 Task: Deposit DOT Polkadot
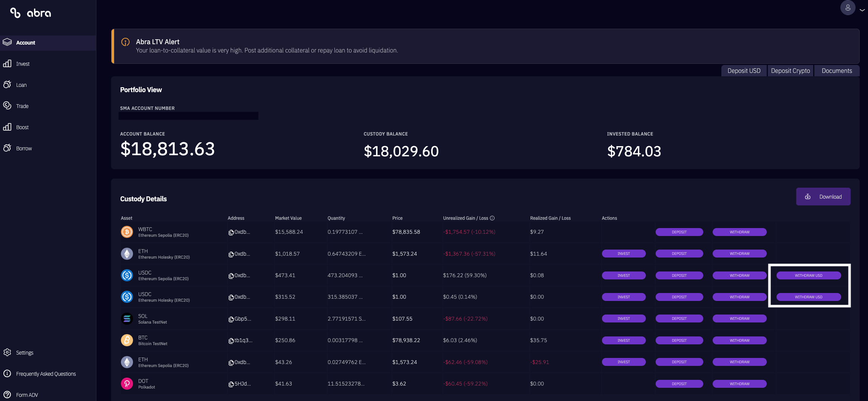click(x=679, y=384)
